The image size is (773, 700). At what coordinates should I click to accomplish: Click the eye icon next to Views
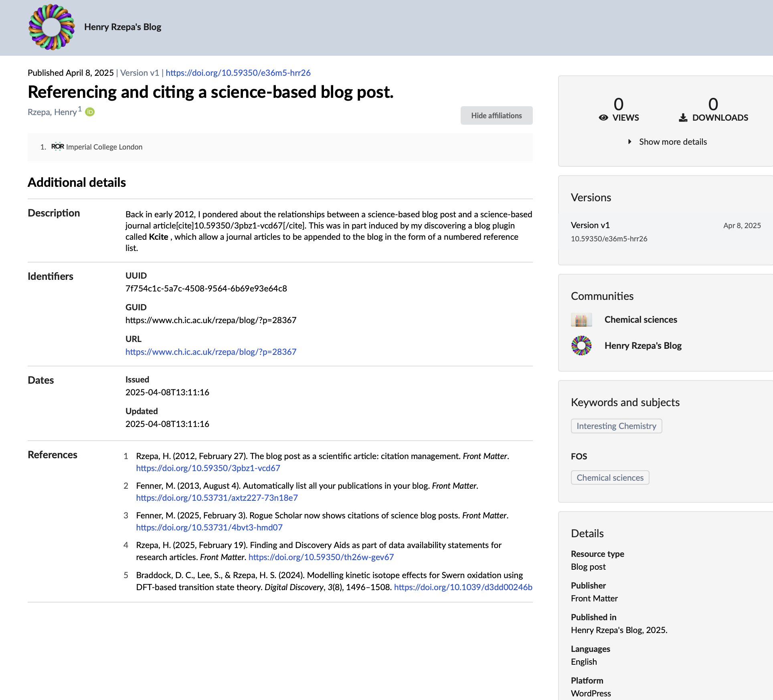tap(603, 118)
